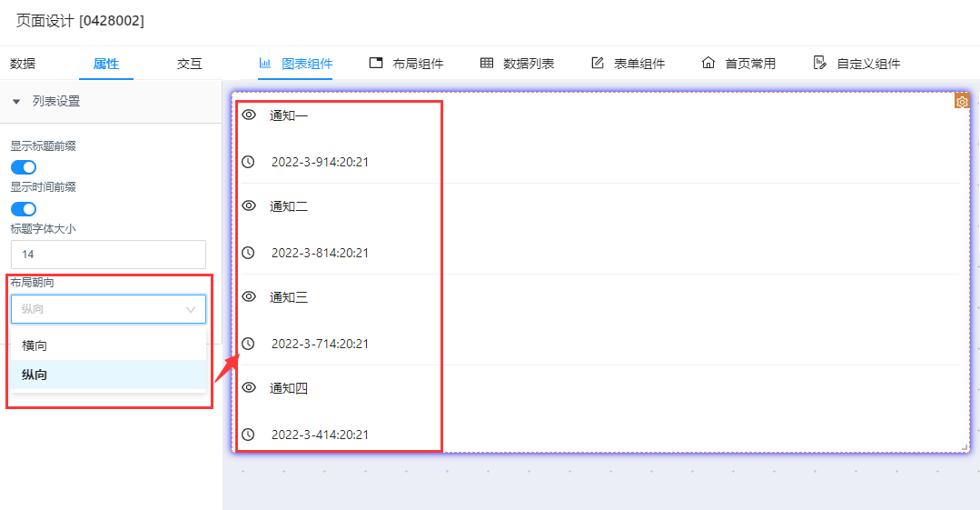Click the eye icon beside 通知一
Screen dimensions: 980x510
(249, 115)
